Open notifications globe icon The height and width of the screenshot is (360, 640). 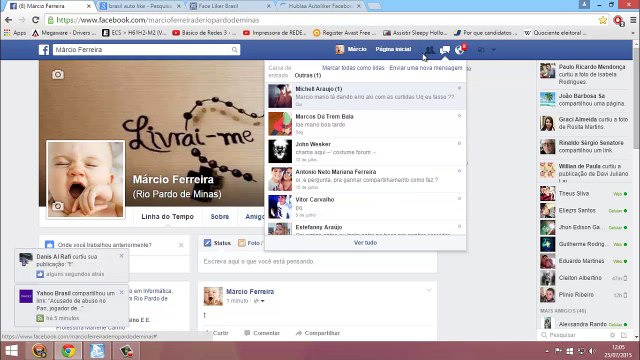pos(460,50)
